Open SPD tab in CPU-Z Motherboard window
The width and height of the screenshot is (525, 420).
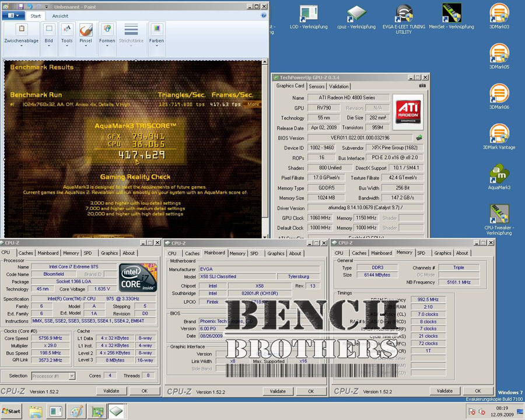coord(254,254)
